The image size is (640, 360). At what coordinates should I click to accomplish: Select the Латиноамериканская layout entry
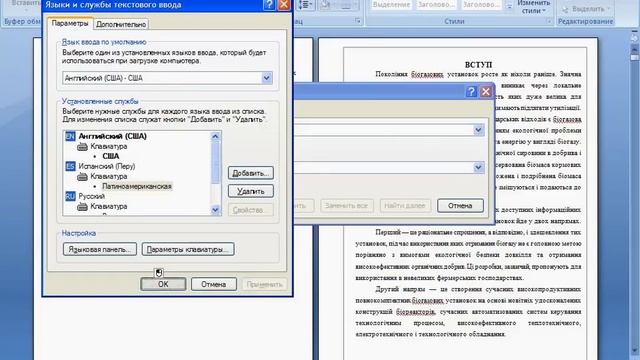137,186
